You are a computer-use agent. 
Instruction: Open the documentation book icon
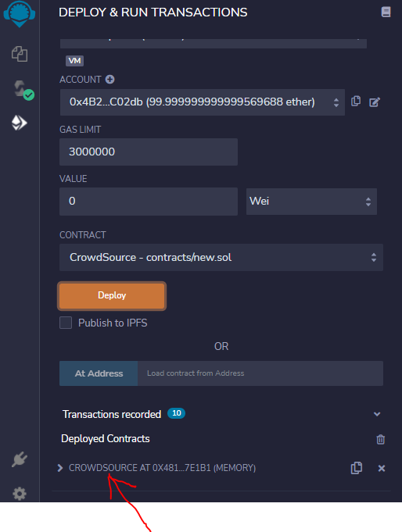point(386,12)
